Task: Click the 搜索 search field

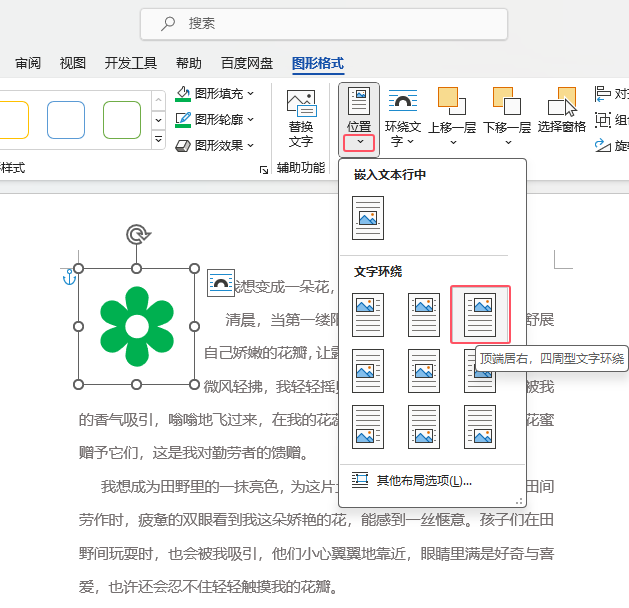Action: tap(324, 24)
